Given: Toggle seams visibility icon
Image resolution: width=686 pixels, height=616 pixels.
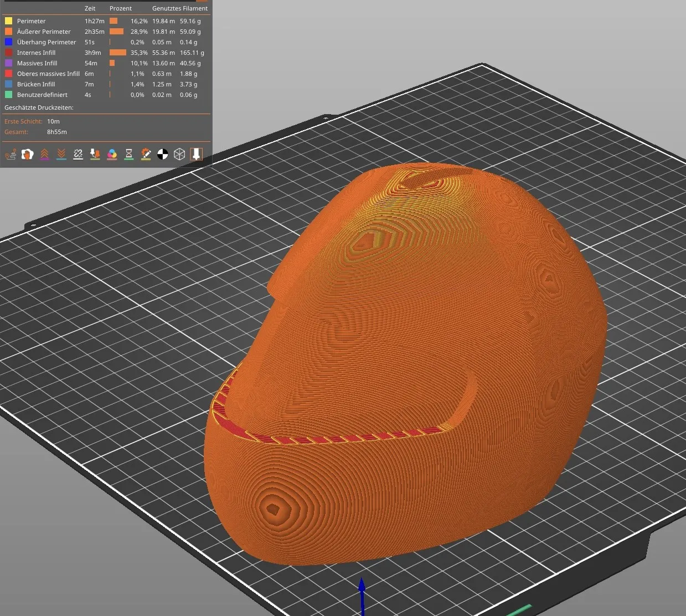Looking at the screenshot, I should (78, 154).
